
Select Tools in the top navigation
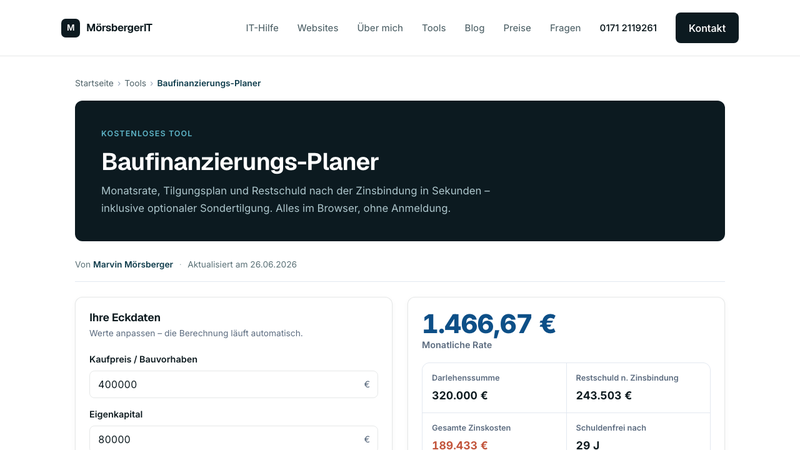tap(434, 28)
